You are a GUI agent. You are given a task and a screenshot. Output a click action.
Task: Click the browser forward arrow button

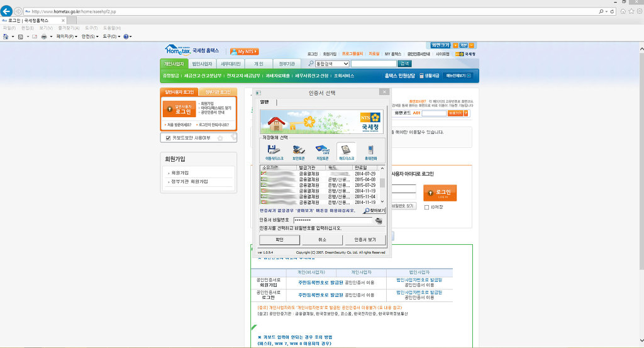click(18, 11)
